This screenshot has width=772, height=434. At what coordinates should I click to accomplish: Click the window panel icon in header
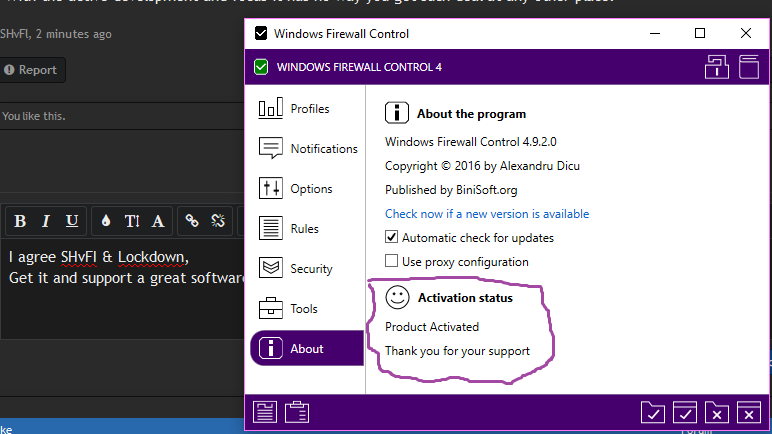749,67
